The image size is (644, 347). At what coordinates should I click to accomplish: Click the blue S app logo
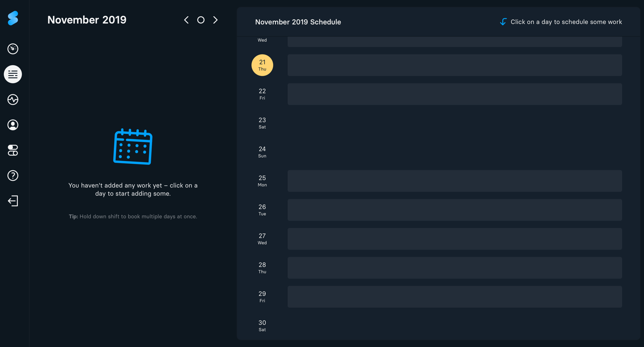(13, 18)
